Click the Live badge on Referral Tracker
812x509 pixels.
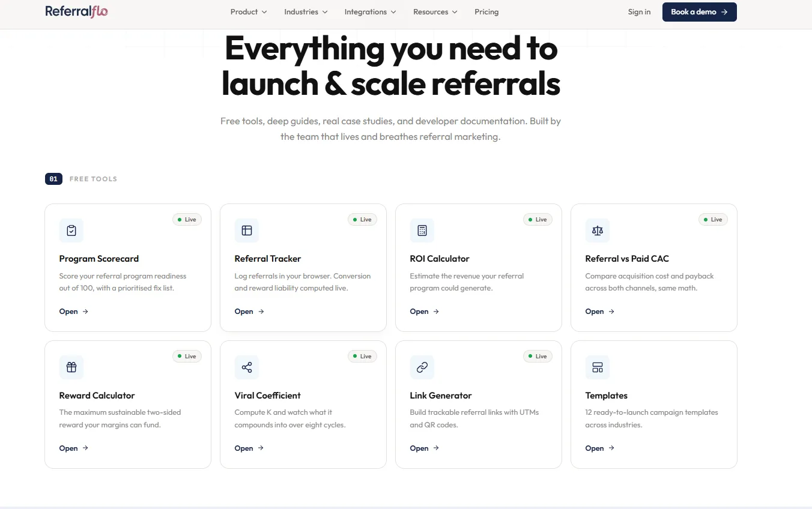[362, 220]
